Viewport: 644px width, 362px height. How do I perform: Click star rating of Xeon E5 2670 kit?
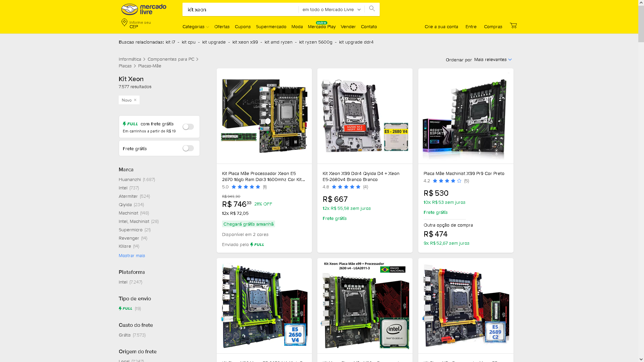tap(246, 187)
